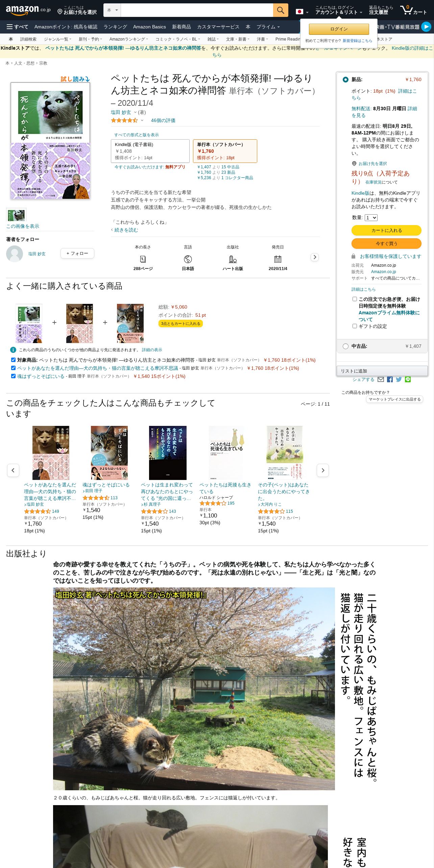Open the すべて hamburger menu
Image resolution: width=434 pixels, height=868 pixels.
click(x=17, y=27)
